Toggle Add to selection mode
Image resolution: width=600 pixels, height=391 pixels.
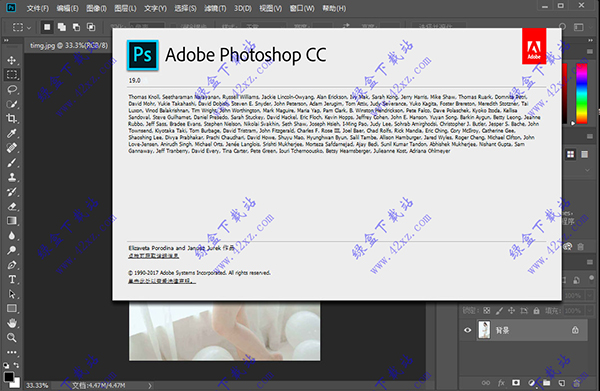pyautogui.click(x=62, y=27)
